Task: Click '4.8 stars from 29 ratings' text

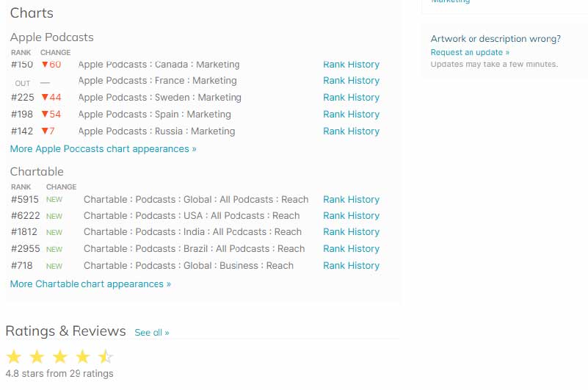Action: (59, 374)
